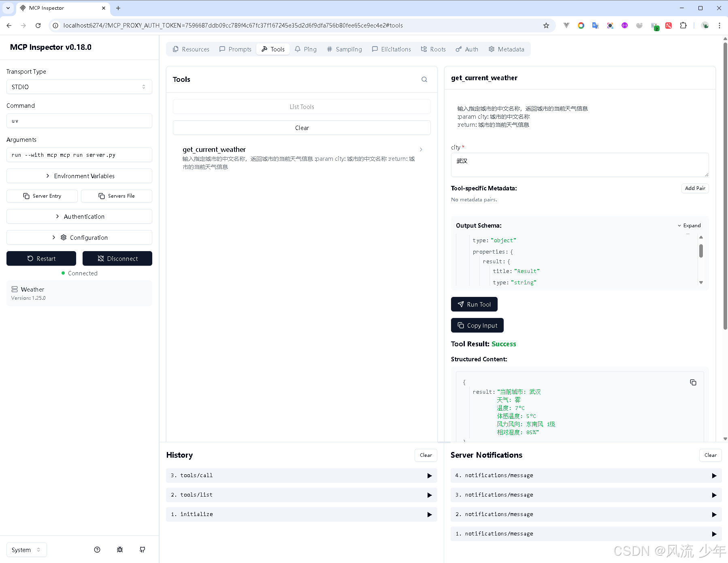Open the Transport Type dropdown
This screenshot has height=563, width=728.
tap(79, 87)
